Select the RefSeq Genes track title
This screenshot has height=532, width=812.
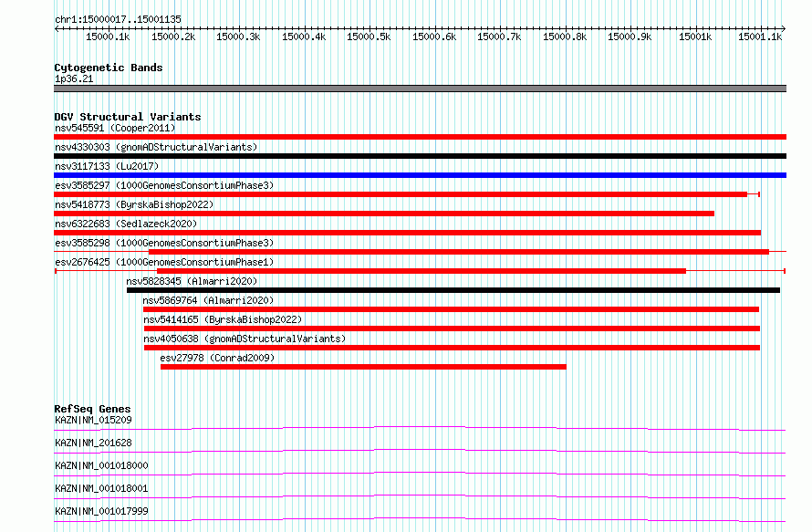tap(92, 409)
